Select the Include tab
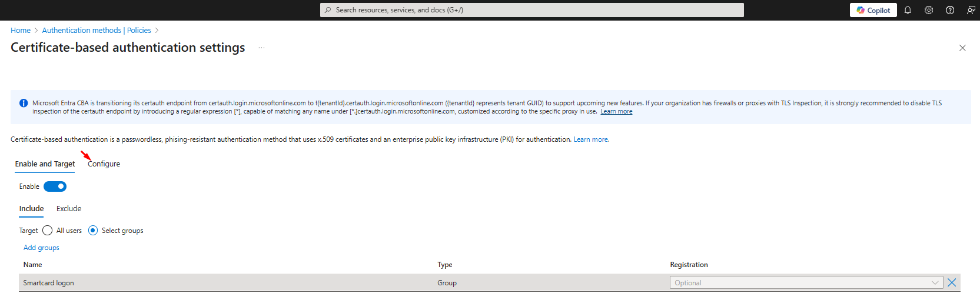 point(31,209)
